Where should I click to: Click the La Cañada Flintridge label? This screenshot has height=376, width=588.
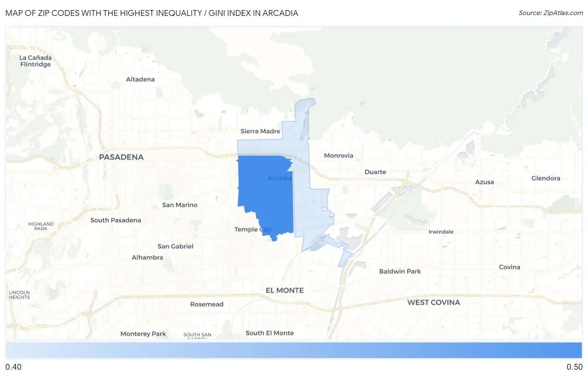(x=36, y=61)
